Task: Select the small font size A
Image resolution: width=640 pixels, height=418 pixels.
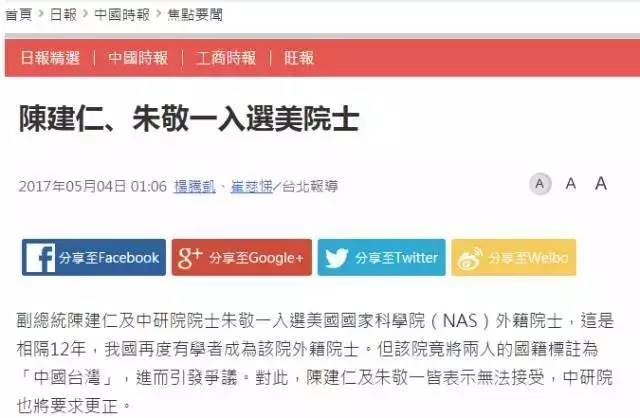Action: (x=540, y=184)
